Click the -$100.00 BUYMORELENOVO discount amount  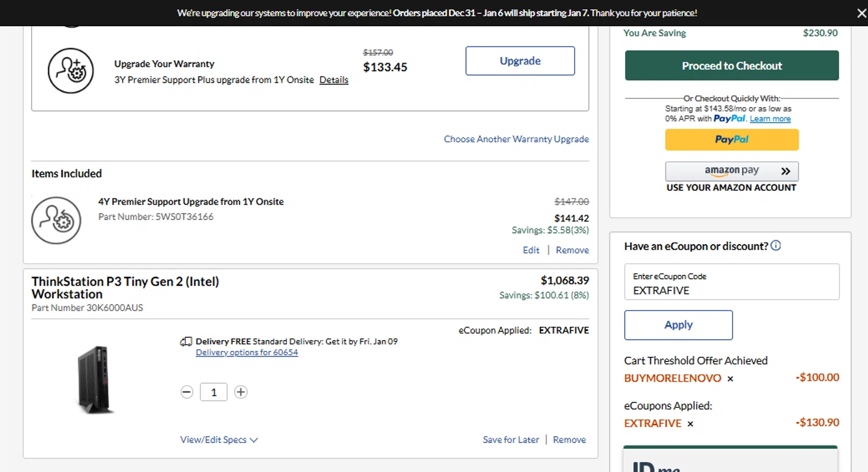tap(817, 377)
